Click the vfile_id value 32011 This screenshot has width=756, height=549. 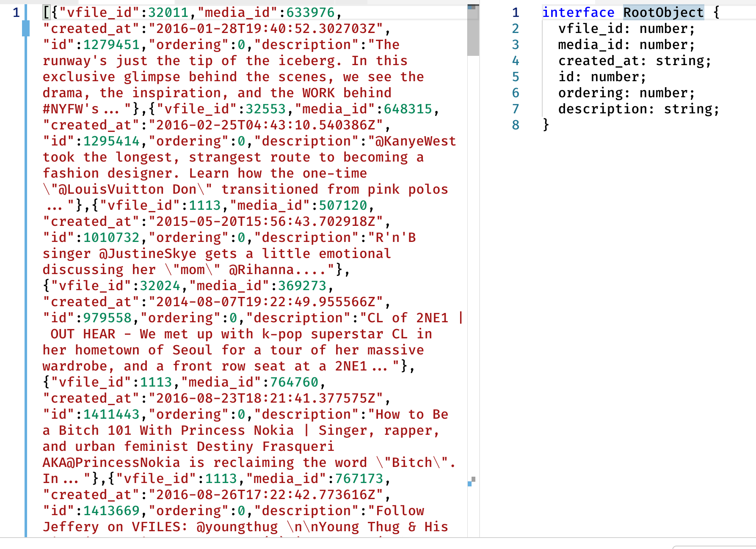(168, 13)
